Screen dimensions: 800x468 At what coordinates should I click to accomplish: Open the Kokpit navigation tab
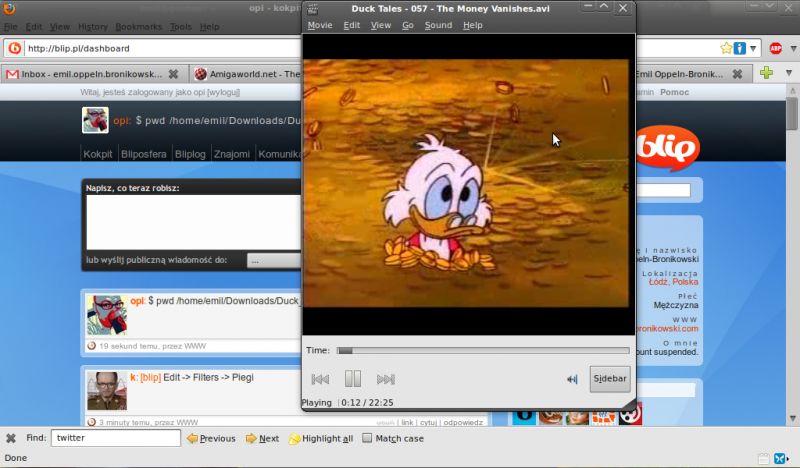tap(97, 154)
